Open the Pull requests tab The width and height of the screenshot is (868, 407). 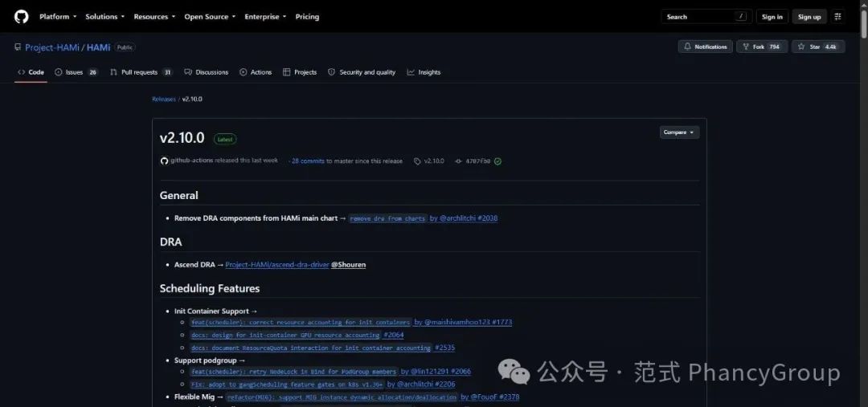[x=141, y=72]
